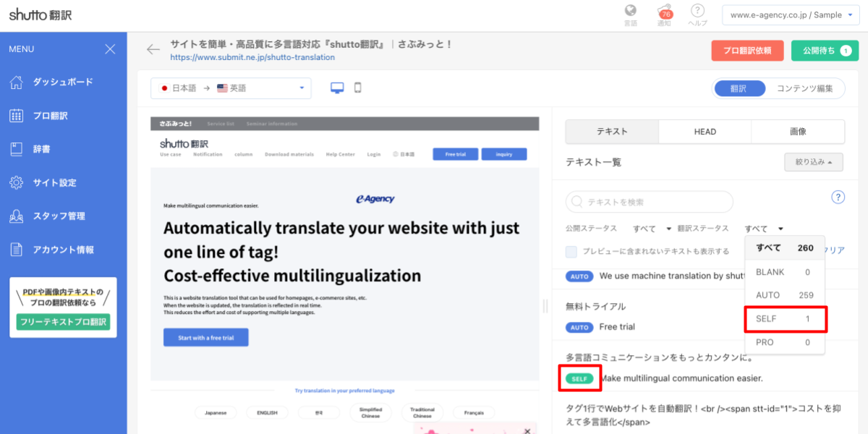Click the Help Center link in preview

(340, 154)
